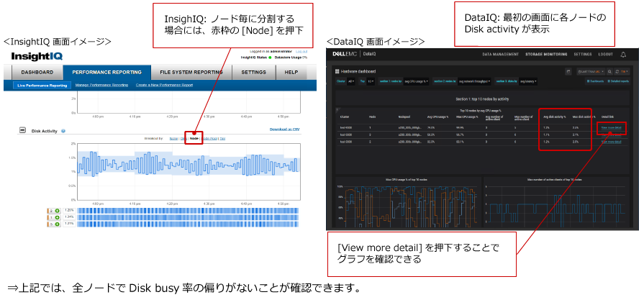Image resolution: width=644 pixels, height=305 pixels.
Task: Switch to the InsightIQ SETTINGS tab
Action: pos(253,72)
